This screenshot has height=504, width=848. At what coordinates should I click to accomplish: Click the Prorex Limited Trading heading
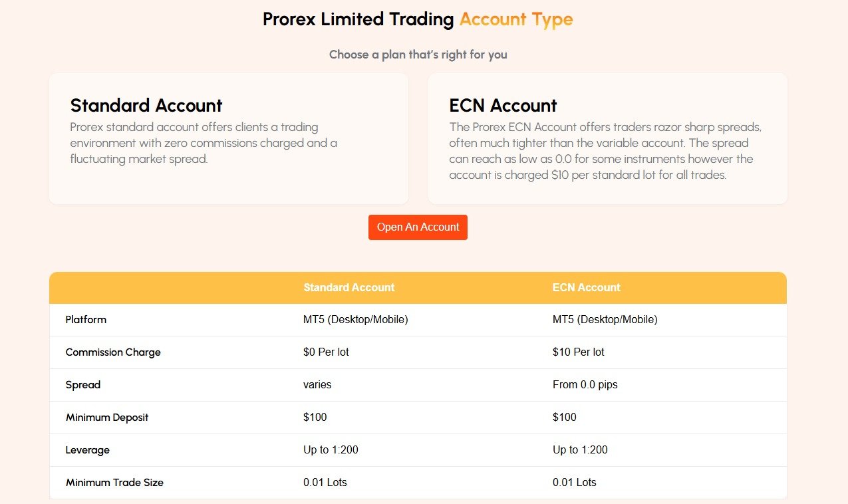click(x=359, y=19)
